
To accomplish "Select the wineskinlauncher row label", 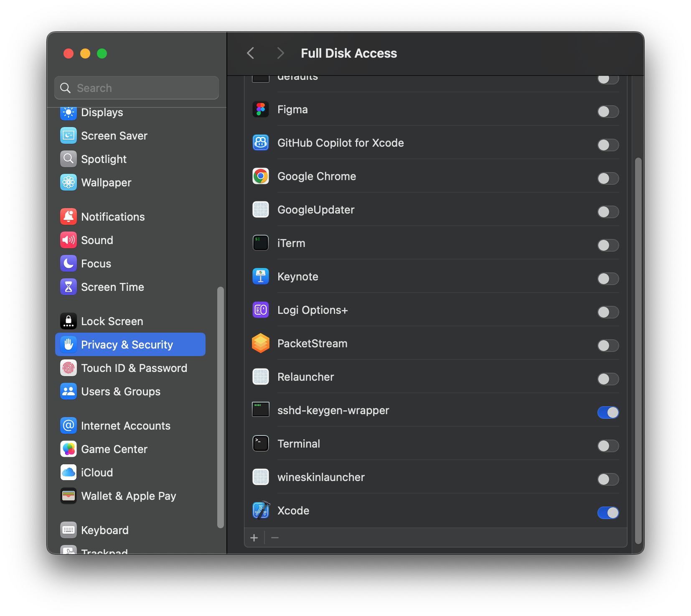I will pos(321,477).
